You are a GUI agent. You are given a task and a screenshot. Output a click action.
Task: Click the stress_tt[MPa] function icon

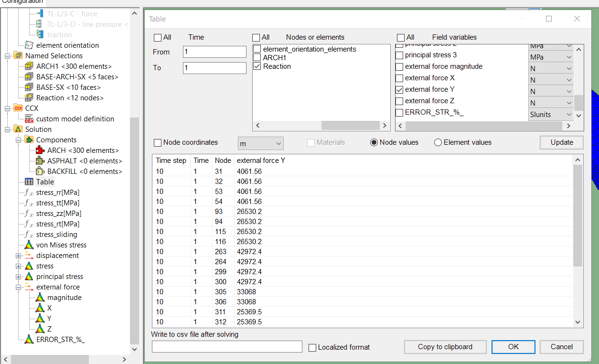29,203
